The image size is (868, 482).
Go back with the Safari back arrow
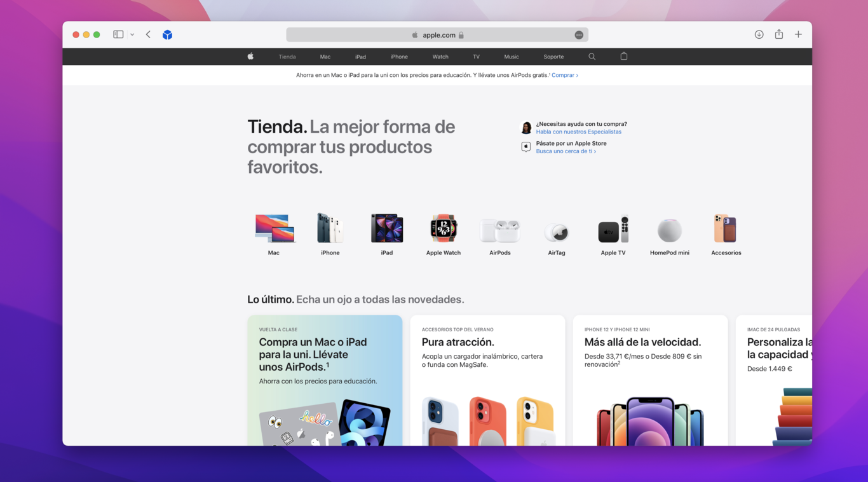(x=148, y=35)
